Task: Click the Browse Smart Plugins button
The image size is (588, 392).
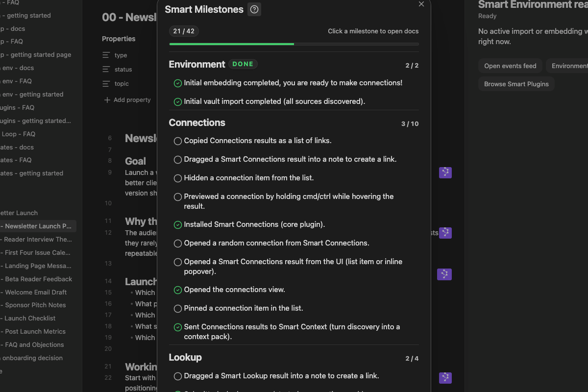Action: click(516, 84)
